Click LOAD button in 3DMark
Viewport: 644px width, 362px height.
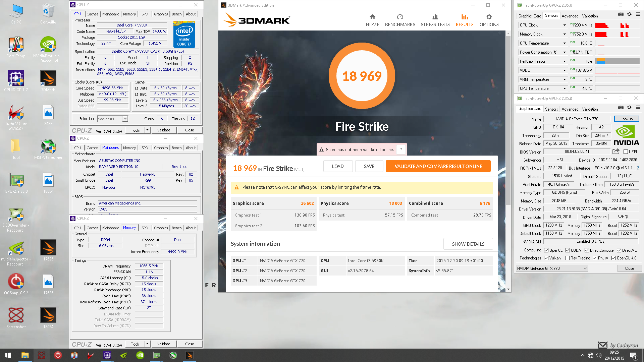pyautogui.click(x=338, y=166)
